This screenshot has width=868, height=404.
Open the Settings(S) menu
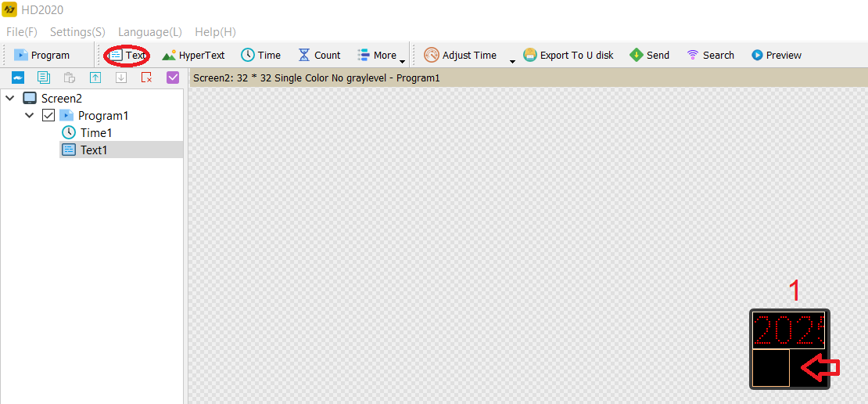pyautogui.click(x=77, y=32)
